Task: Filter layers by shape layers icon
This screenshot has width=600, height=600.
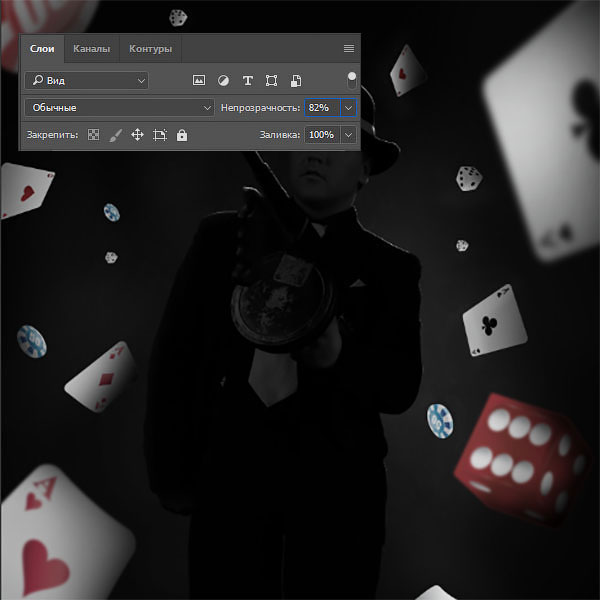Action: tap(271, 81)
